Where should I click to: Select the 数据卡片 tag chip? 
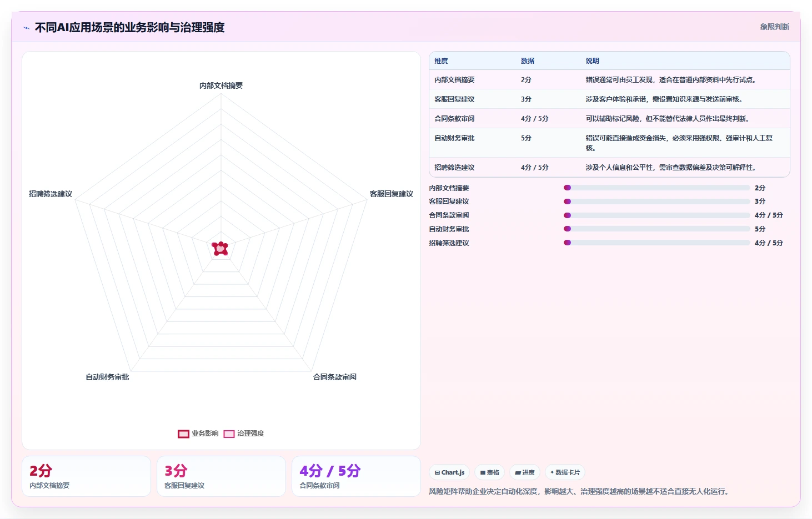pos(565,472)
